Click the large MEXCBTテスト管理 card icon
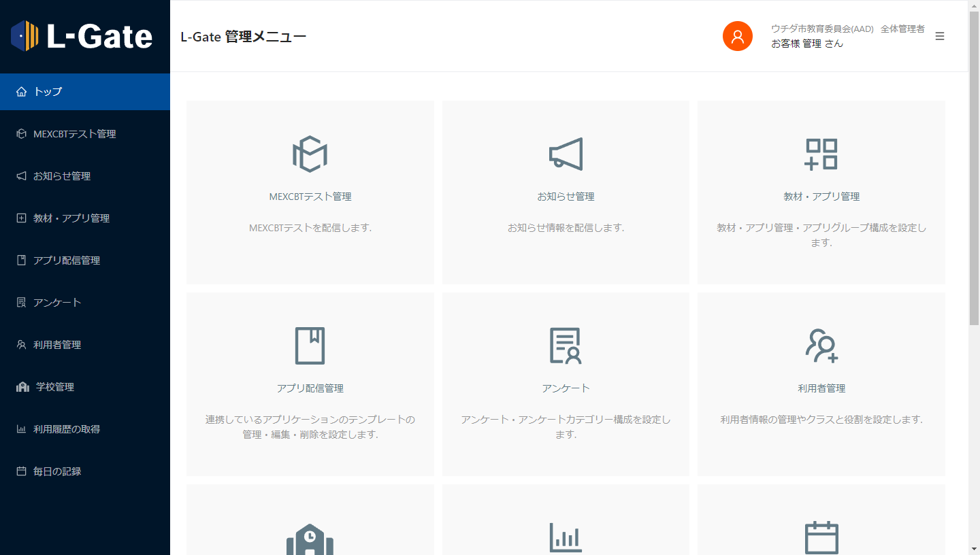 pos(310,154)
